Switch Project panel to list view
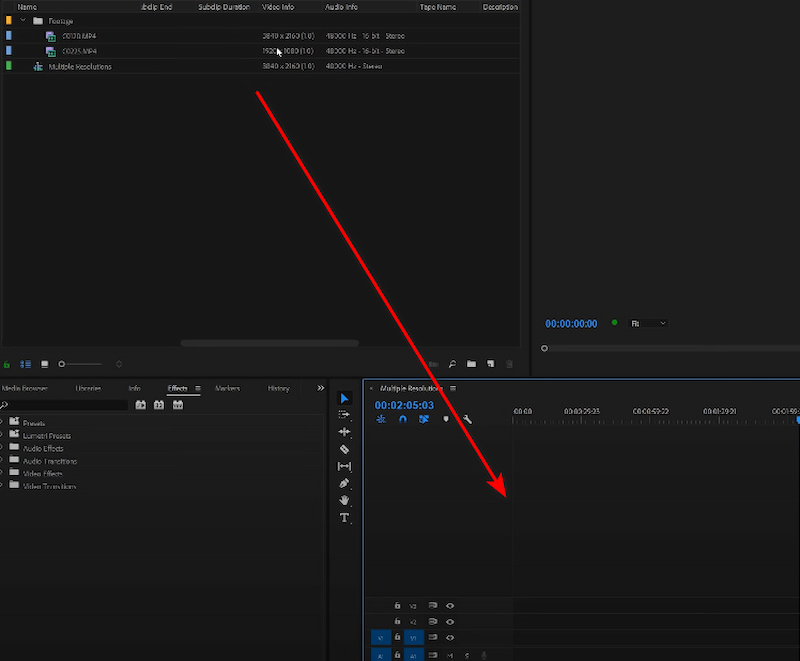The width and height of the screenshot is (800, 661). pos(25,364)
